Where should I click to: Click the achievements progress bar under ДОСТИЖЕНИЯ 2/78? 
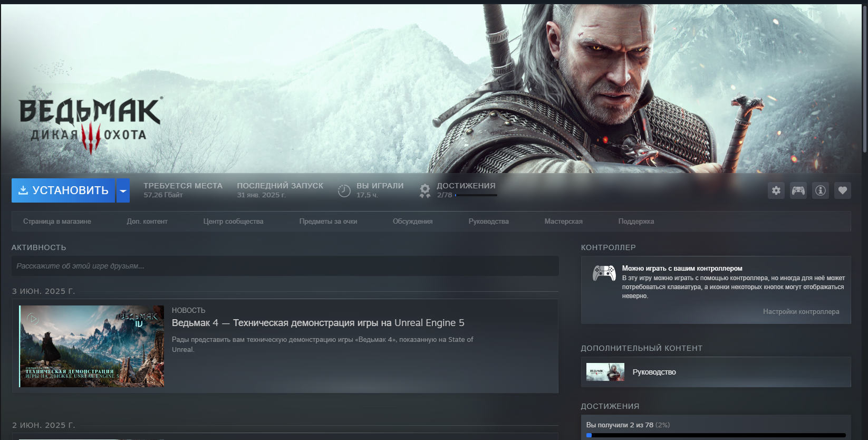point(476,195)
